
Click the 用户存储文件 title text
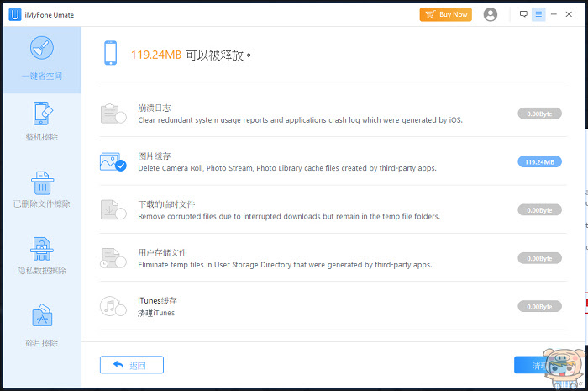point(162,252)
